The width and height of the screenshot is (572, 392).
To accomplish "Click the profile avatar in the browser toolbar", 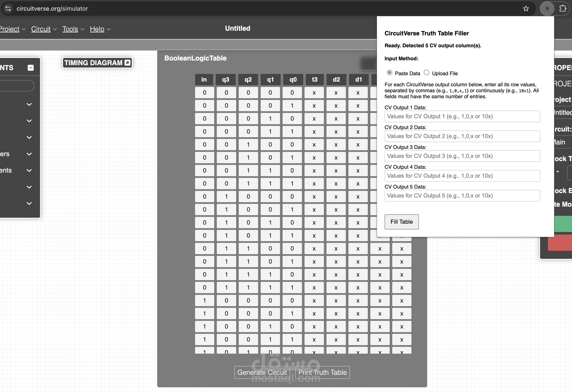I will point(547,9).
